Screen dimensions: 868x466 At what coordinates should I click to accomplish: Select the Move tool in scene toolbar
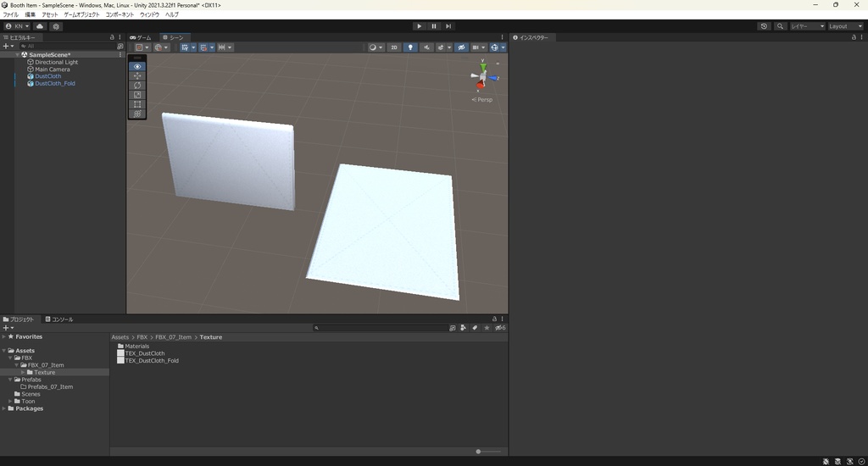click(x=137, y=75)
